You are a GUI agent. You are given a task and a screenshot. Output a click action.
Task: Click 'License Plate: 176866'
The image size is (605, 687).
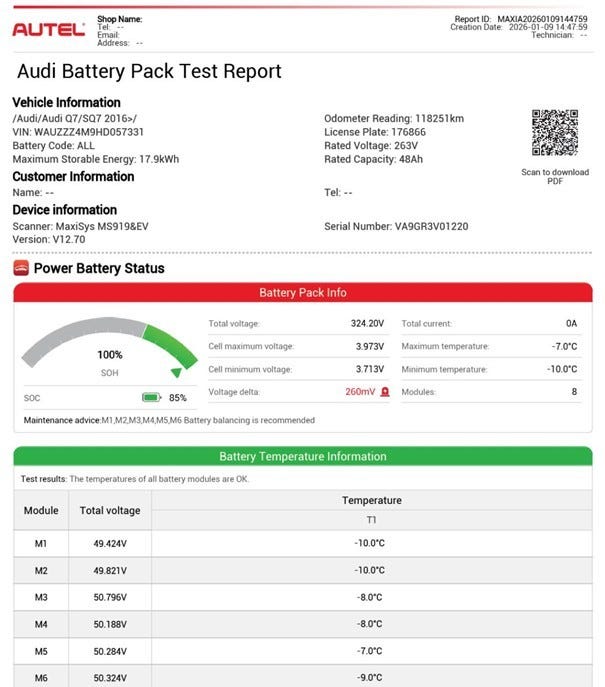click(375, 132)
